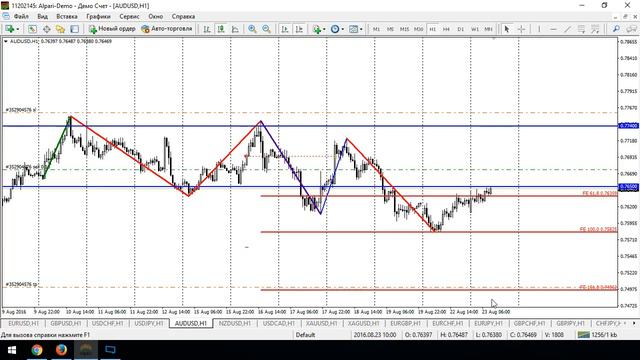Select the Fibonacci retracement tool
Viewport: 640px width, 360px height.
(x=595, y=29)
